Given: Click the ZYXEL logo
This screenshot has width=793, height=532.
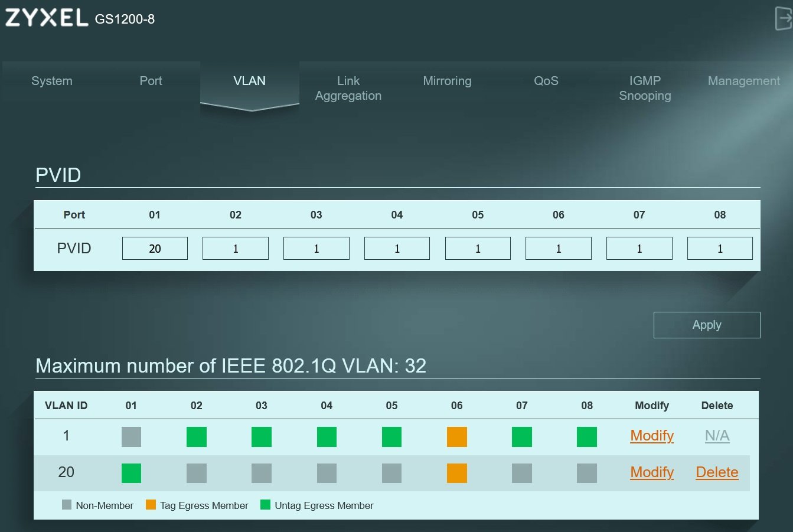Looking at the screenshot, I should (47, 18).
